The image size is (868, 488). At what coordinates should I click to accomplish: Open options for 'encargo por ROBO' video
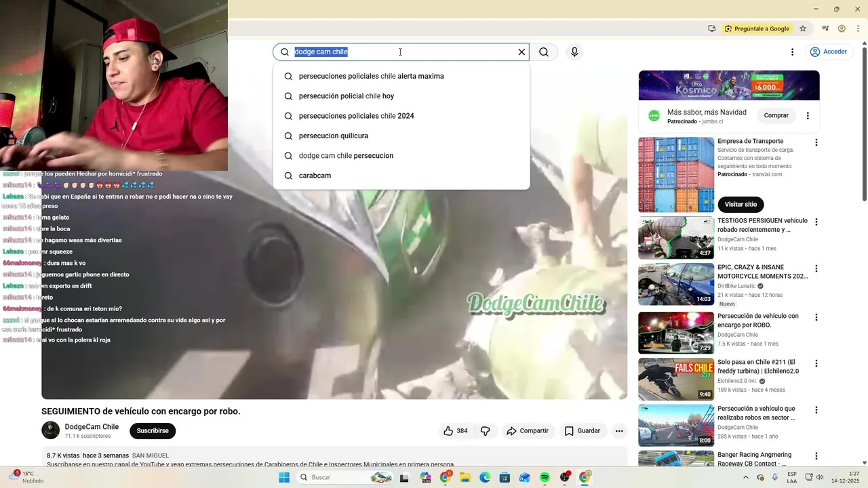click(816, 317)
